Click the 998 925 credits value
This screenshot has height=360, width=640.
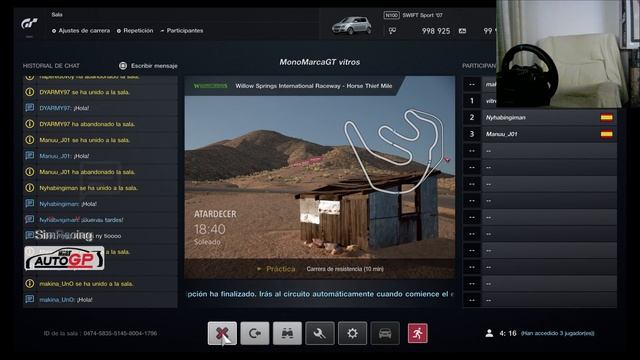click(436, 31)
